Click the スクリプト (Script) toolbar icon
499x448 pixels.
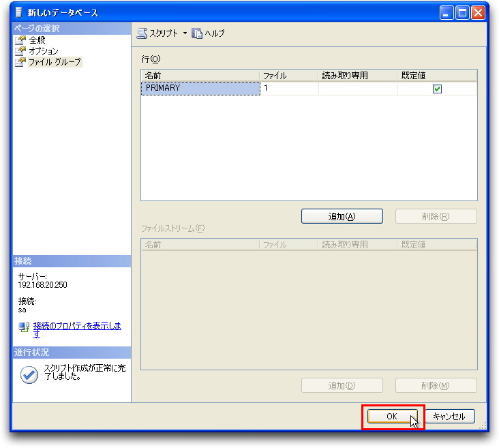coord(142,33)
